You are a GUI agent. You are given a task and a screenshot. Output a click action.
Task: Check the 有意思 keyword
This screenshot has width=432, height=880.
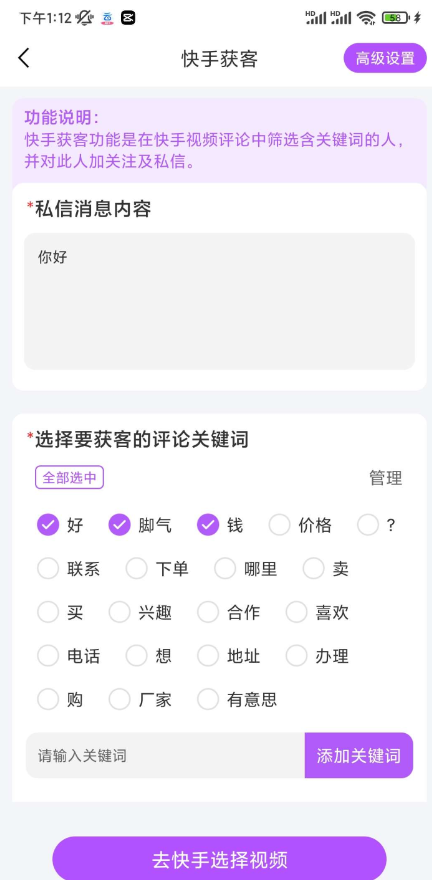point(208,699)
